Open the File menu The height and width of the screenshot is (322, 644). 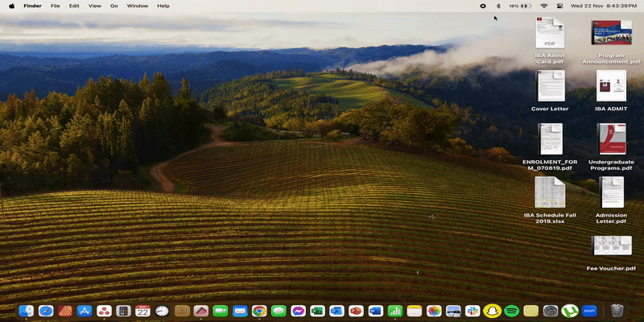55,6
